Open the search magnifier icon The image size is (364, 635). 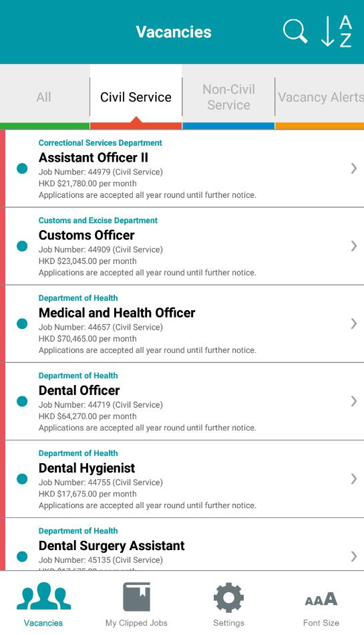click(295, 31)
